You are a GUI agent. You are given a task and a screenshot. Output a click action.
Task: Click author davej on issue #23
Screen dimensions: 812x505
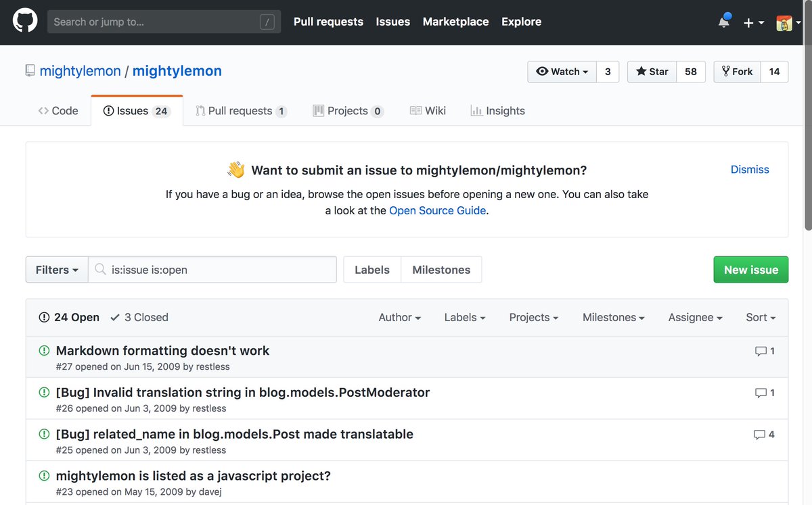click(210, 492)
